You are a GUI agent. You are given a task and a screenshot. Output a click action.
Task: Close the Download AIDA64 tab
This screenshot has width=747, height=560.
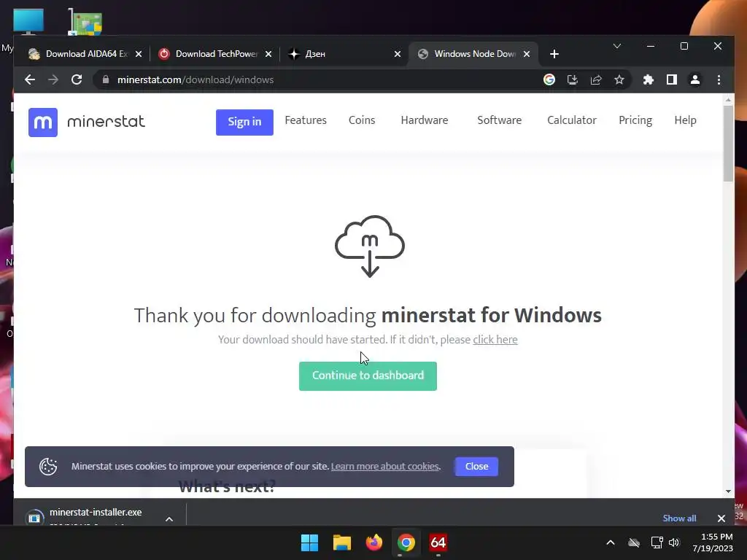point(139,54)
